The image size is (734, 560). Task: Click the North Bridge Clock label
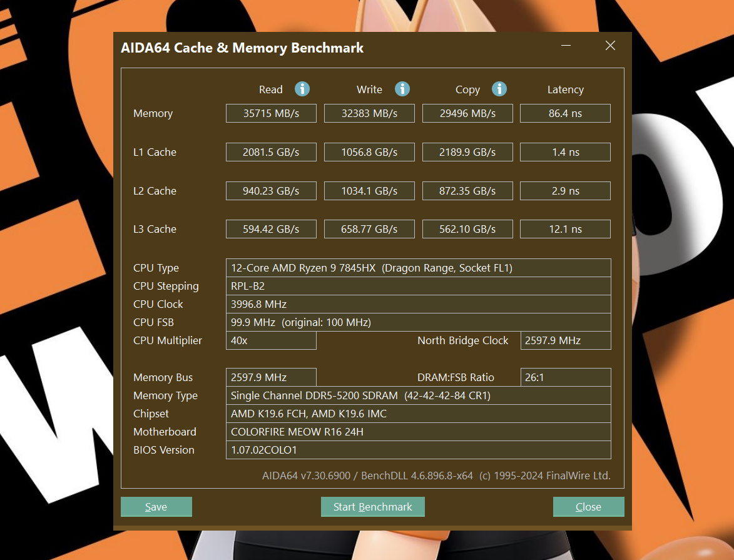pos(462,340)
